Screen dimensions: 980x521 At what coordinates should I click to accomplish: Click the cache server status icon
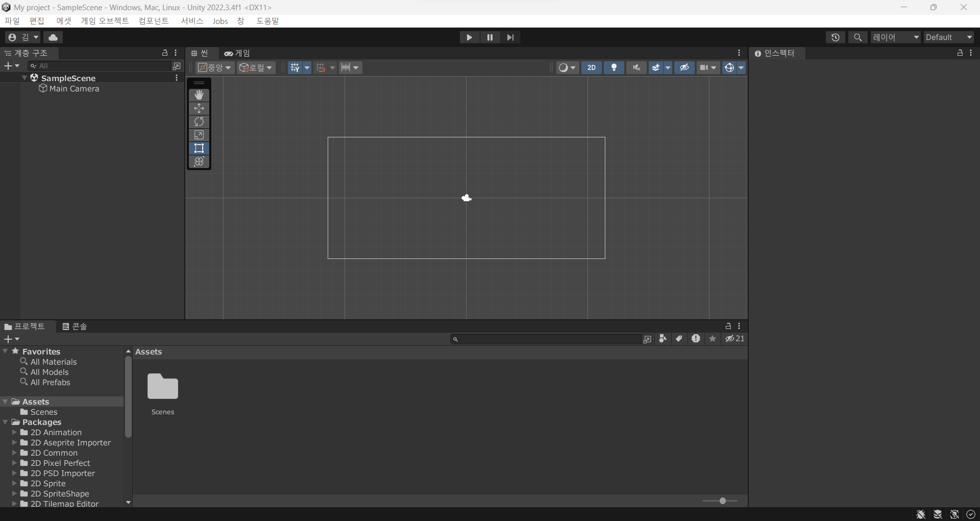[x=938, y=514]
